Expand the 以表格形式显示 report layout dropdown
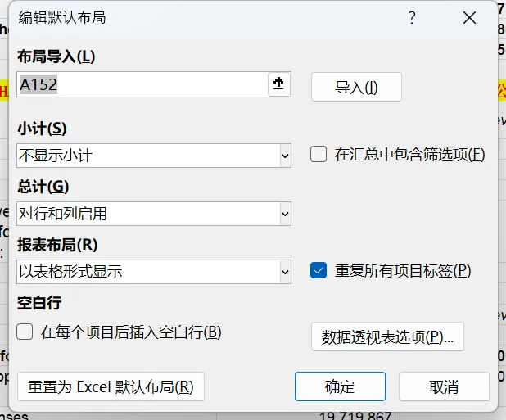 click(154, 272)
